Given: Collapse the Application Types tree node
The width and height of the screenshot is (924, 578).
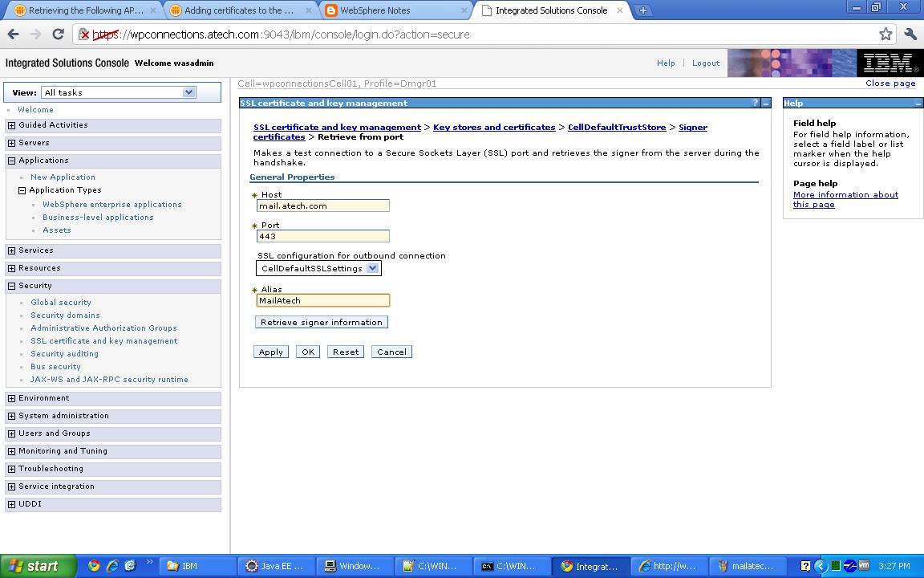Looking at the screenshot, I should click(x=23, y=190).
